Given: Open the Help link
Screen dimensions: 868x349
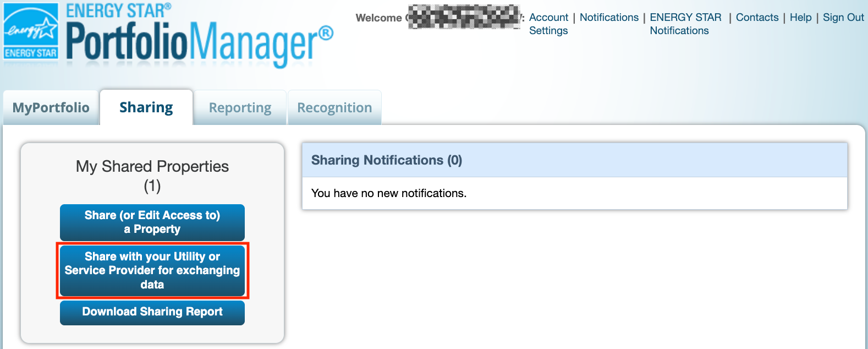Looking at the screenshot, I should pyautogui.click(x=800, y=17).
